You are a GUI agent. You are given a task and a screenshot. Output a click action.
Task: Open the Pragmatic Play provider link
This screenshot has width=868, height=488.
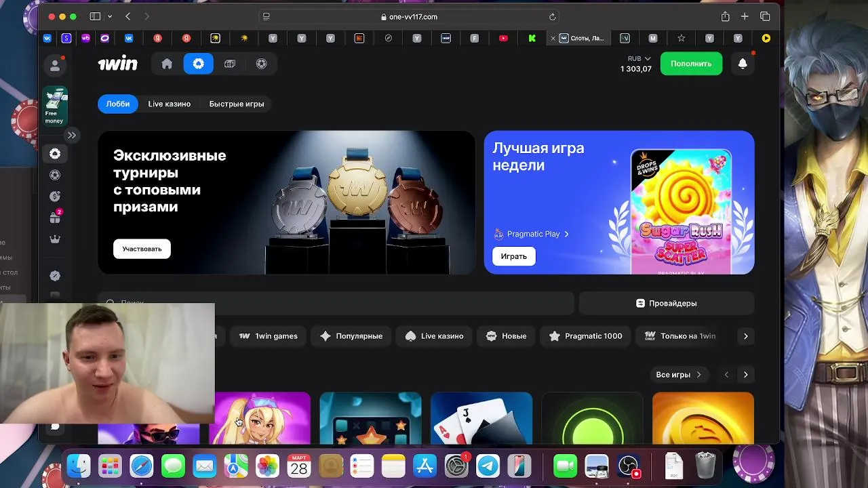(x=532, y=234)
